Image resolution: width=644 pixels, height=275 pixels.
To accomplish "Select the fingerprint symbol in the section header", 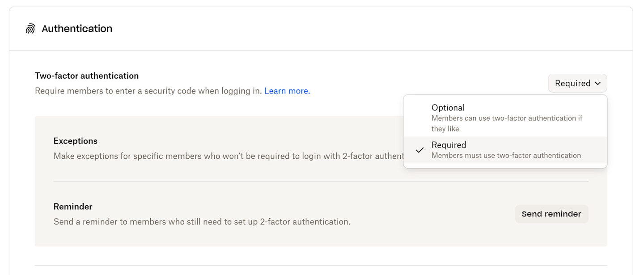I will [30, 28].
